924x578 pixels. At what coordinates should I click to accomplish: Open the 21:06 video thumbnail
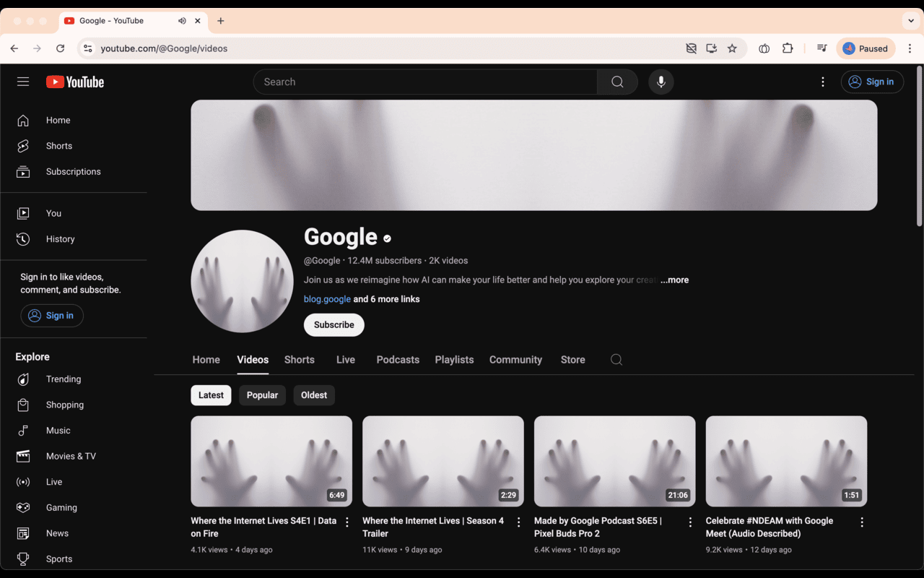(x=615, y=461)
